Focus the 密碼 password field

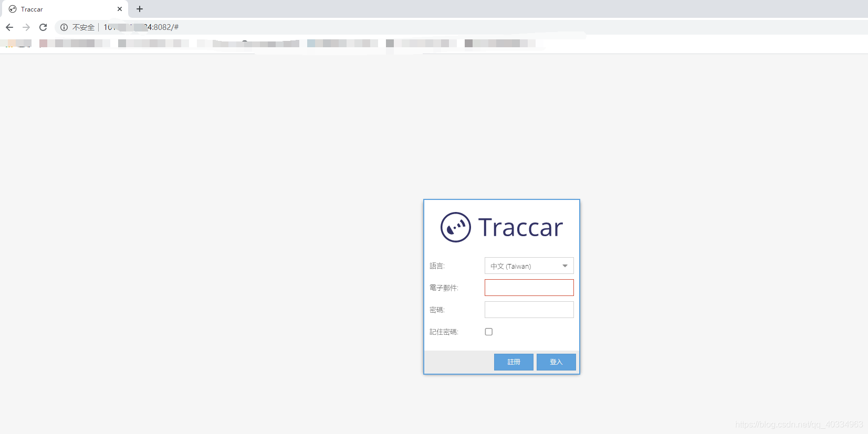(x=529, y=310)
